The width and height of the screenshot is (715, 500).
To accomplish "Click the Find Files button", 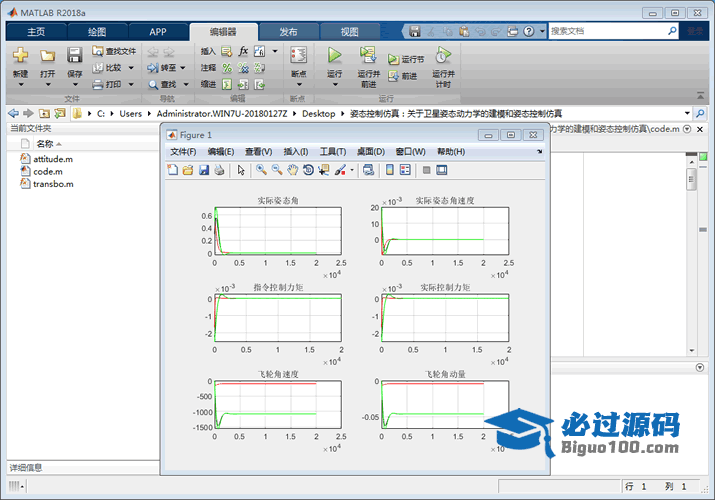I will pyautogui.click(x=114, y=51).
